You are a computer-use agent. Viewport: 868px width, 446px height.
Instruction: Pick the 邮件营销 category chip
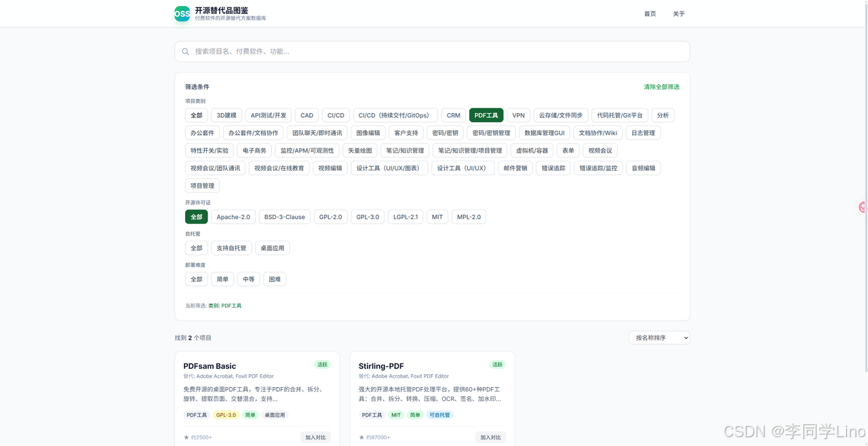(x=515, y=168)
